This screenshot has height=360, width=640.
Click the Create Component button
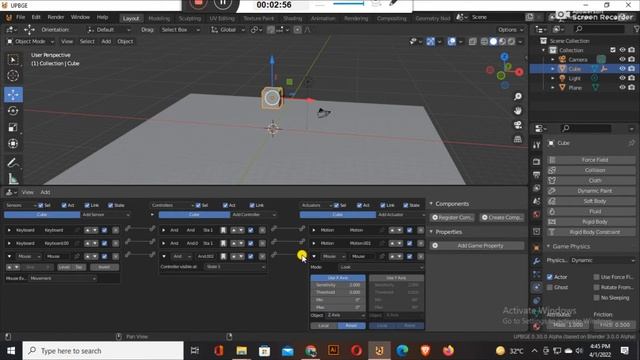502,218
